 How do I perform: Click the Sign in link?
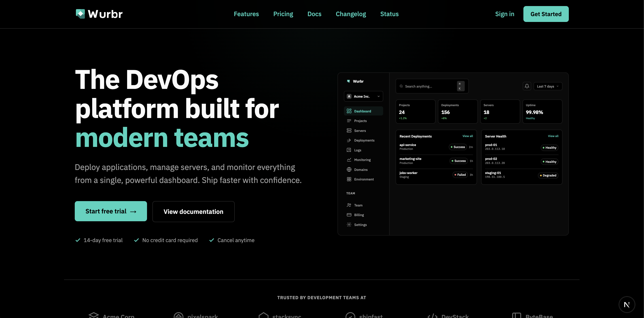pos(505,14)
